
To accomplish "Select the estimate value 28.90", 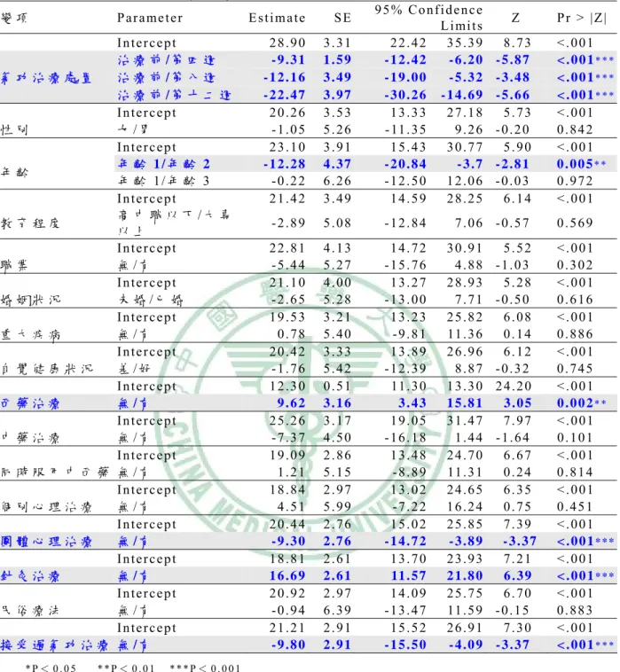I will [x=287, y=43].
